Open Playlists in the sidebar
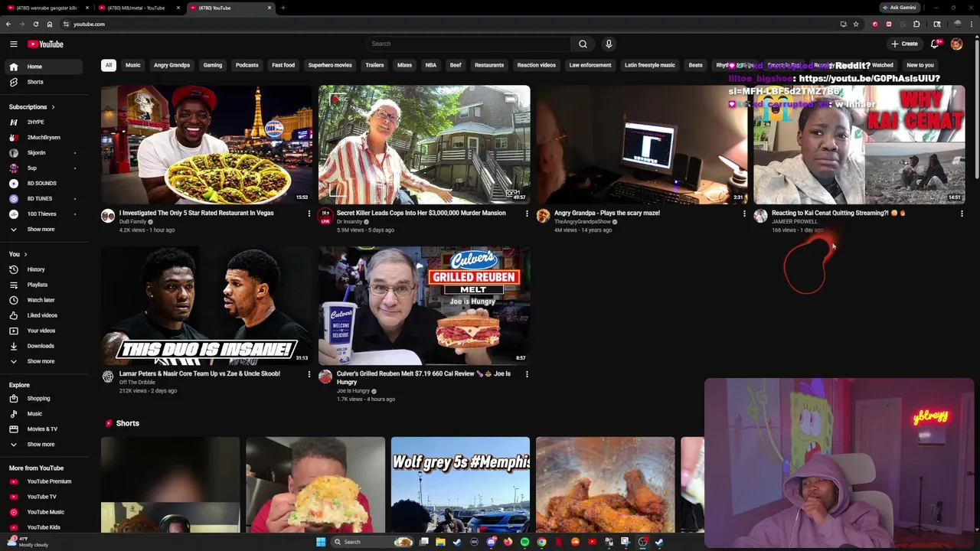980x551 pixels. coord(44,285)
